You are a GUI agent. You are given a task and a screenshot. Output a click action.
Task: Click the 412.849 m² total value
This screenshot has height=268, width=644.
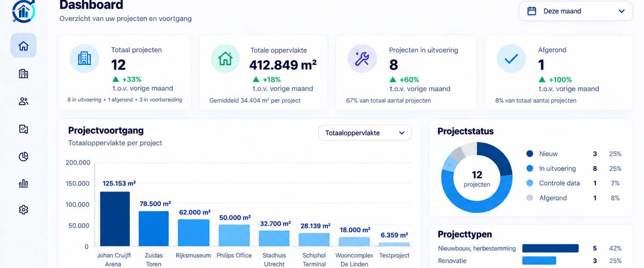pyautogui.click(x=283, y=65)
